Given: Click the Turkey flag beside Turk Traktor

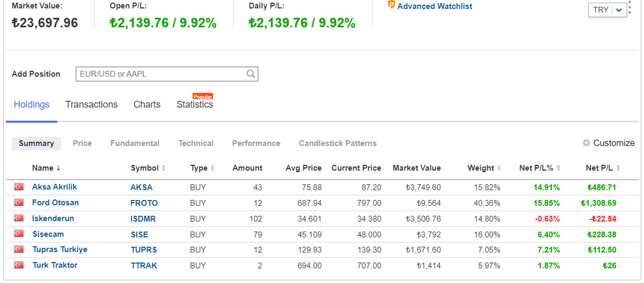Looking at the screenshot, I should coord(19,265).
